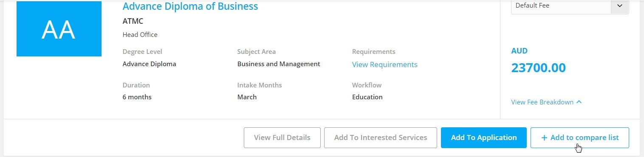Screen dimensions: 644x157
Task: Click the ATMC provider name
Action: pyautogui.click(x=133, y=21)
